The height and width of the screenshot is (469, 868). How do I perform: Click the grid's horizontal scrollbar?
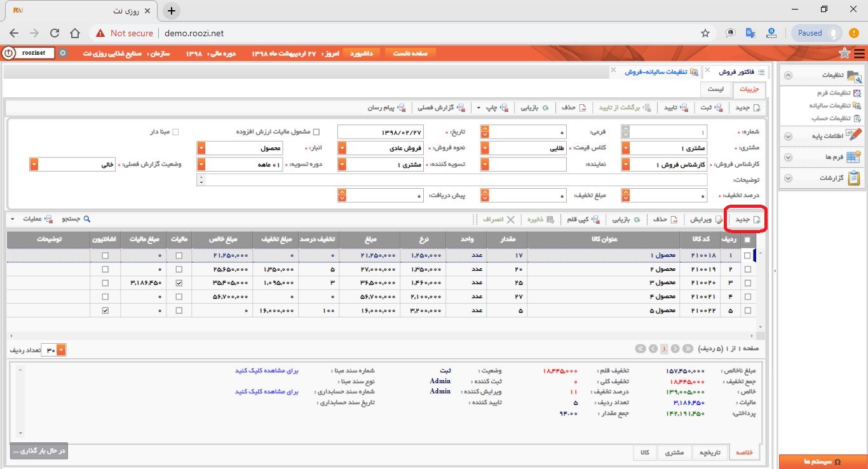click(x=381, y=335)
